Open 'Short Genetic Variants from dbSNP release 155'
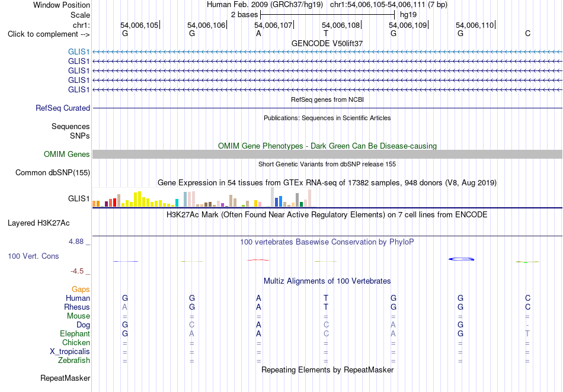563x392 pixels. pos(327,164)
